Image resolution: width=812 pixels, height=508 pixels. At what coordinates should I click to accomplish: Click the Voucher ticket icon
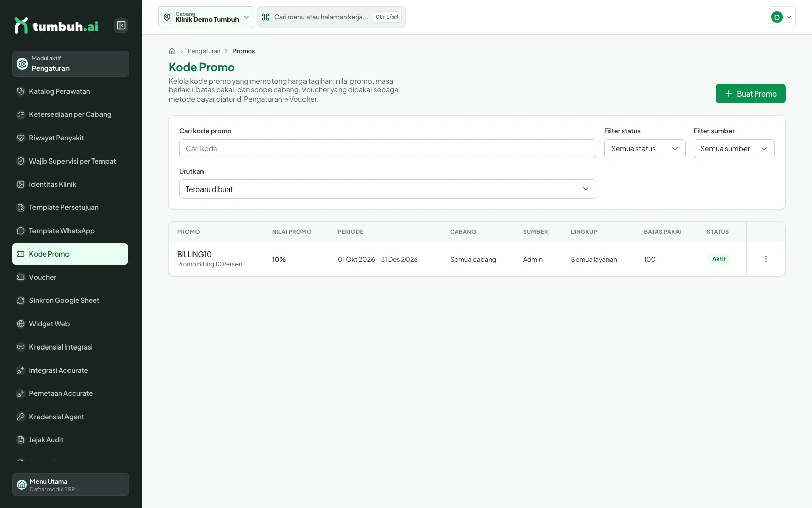pyautogui.click(x=21, y=277)
